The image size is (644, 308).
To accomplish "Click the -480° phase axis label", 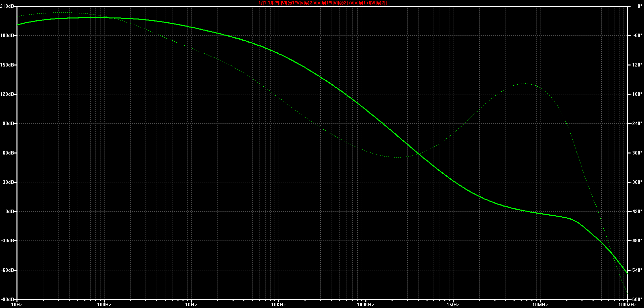I will (636, 240).
